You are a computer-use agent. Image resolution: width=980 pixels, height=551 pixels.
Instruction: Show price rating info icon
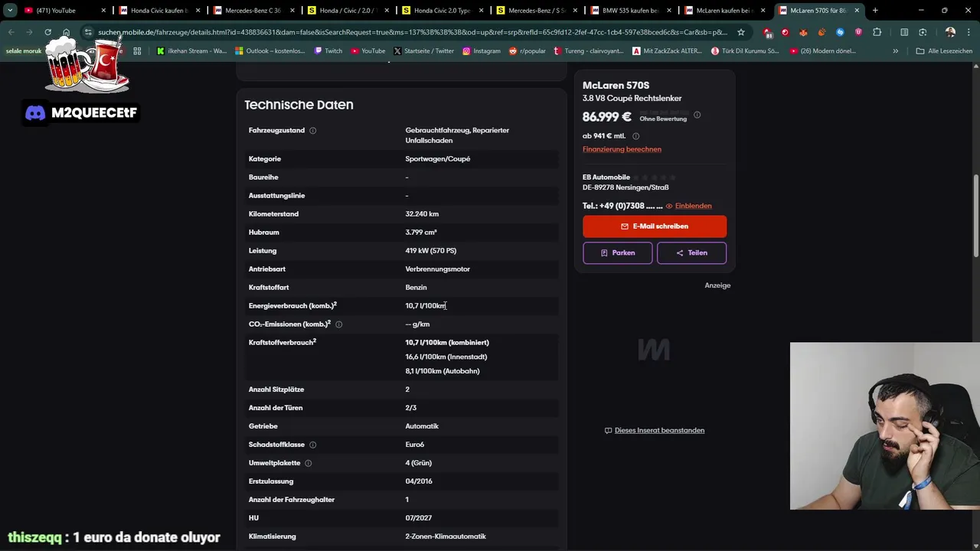[697, 115]
